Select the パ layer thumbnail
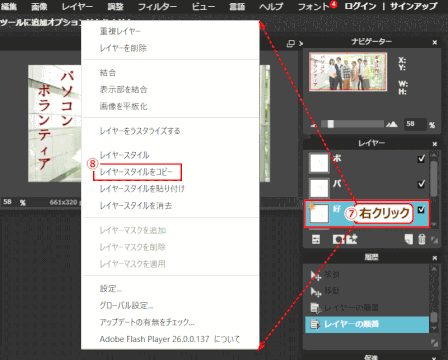The width and height of the screenshot is (448, 360). pos(319,188)
